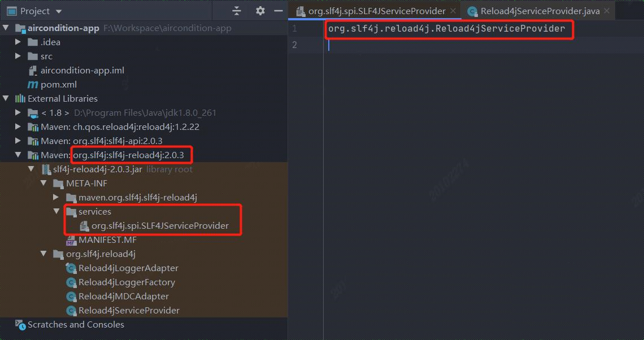Screen dimensions: 644x340
Task: Click the org.slf4j.reload4j package icon
Action: (58, 254)
